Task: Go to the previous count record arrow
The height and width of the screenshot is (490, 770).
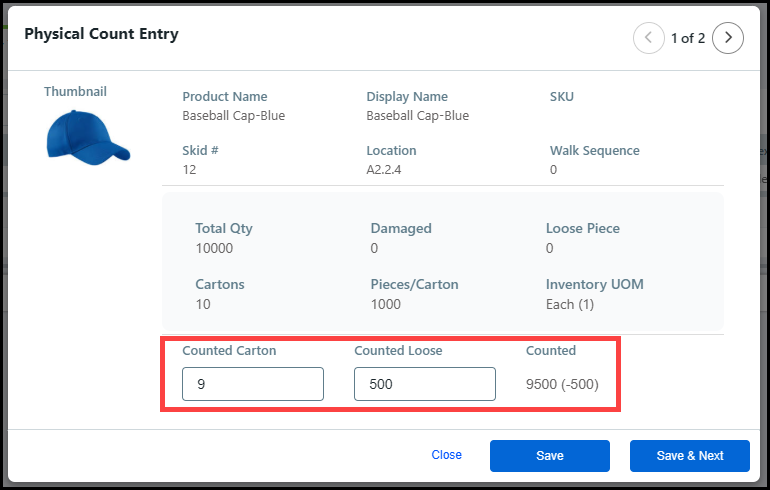Action: (649, 38)
